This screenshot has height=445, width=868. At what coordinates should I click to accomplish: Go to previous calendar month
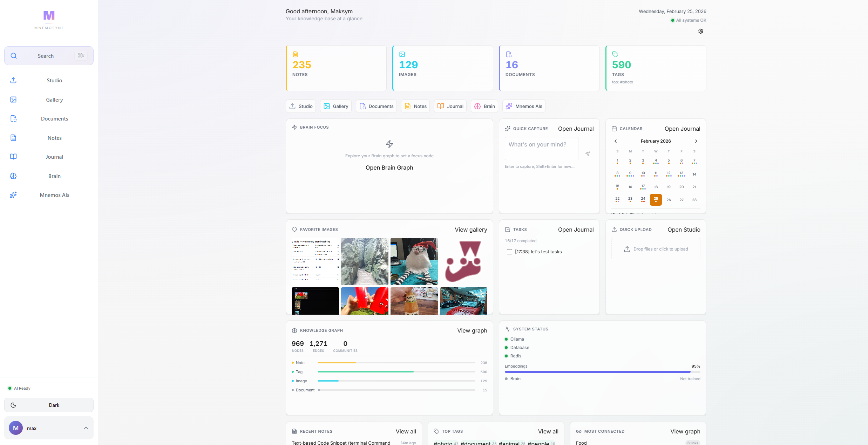tap(616, 141)
